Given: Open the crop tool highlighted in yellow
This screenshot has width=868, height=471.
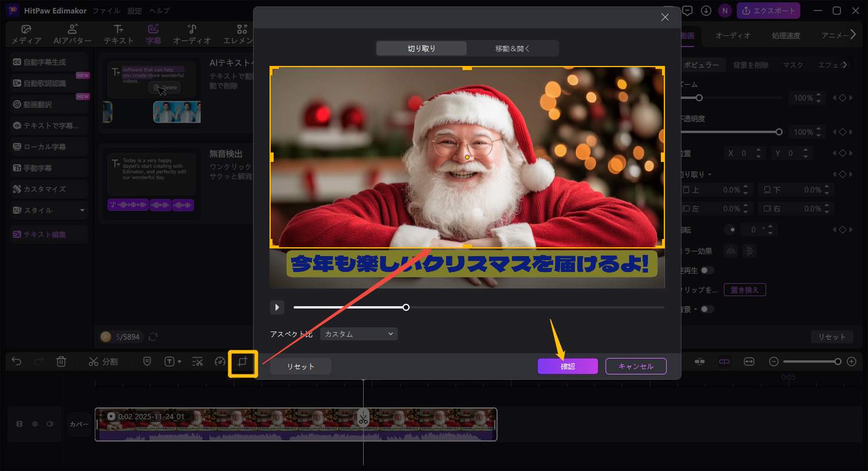Looking at the screenshot, I should [242, 364].
